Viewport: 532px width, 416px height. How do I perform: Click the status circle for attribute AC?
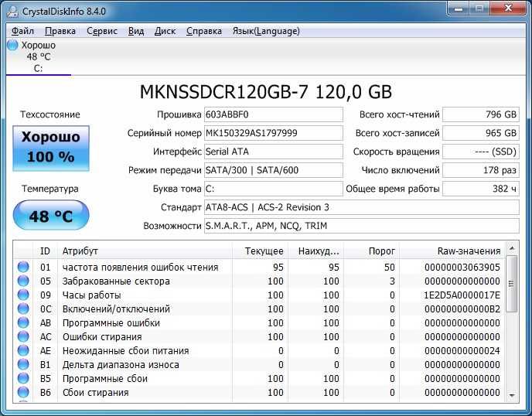click(23, 336)
